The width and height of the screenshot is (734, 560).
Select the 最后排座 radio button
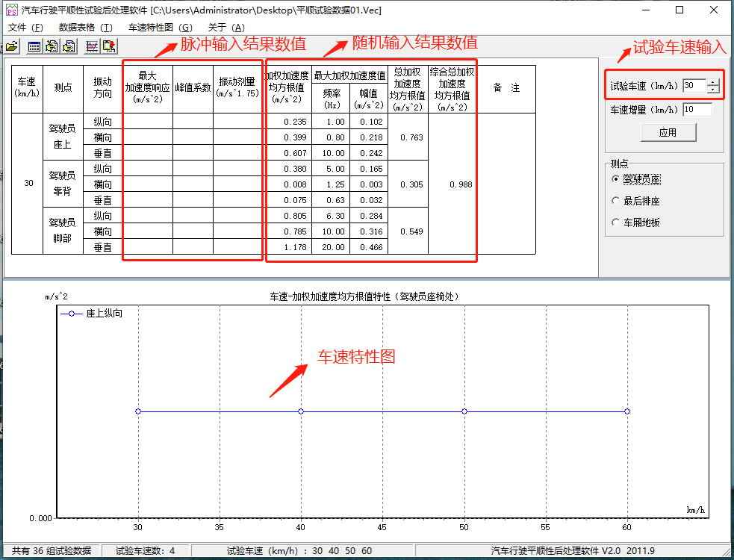pyautogui.click(x=615, y=201)
